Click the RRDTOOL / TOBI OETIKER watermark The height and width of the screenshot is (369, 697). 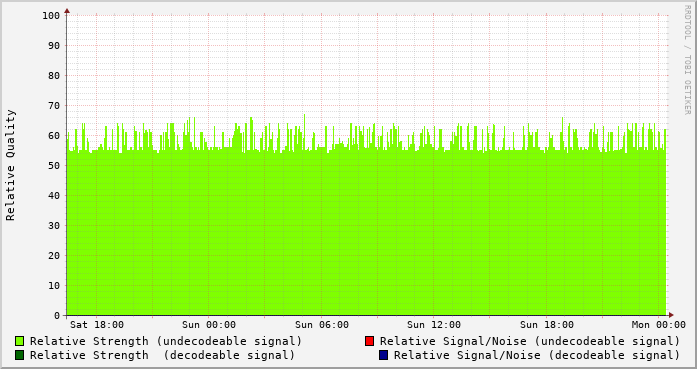pyautogui.click(x=687, y=60)
